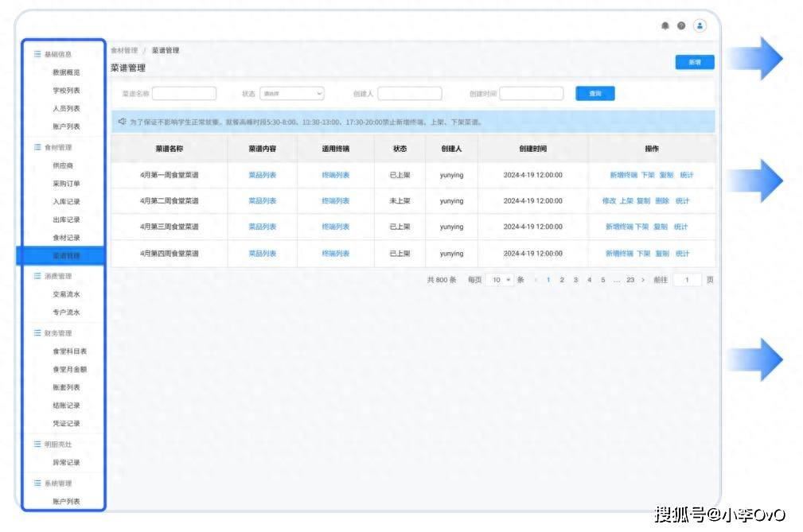Viewport: 803px width, 532px height.
Task: Click the blue 新增 button
Action: click(694, 62)
